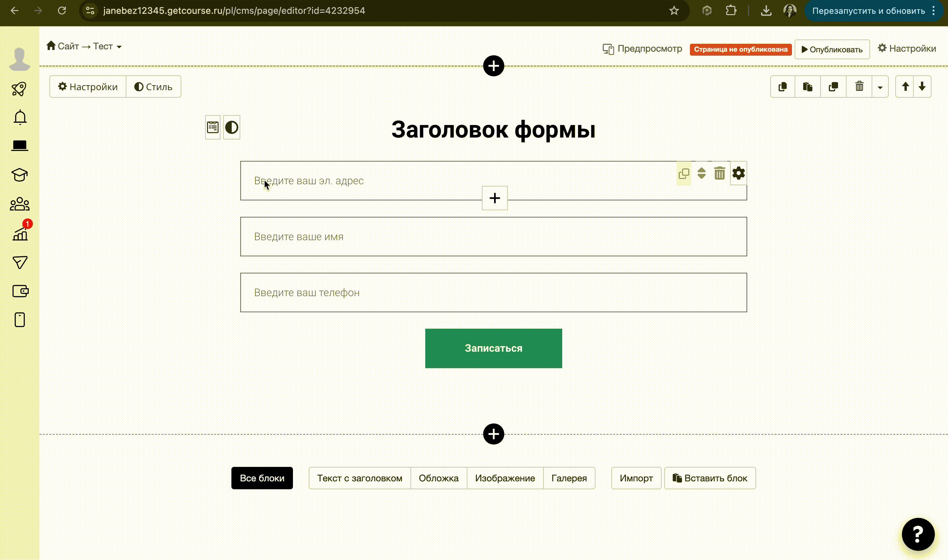This screenshot has width=948, height=560.
Task: Open form style half-circle icon near heading
Action: click(x=231, y=128)
